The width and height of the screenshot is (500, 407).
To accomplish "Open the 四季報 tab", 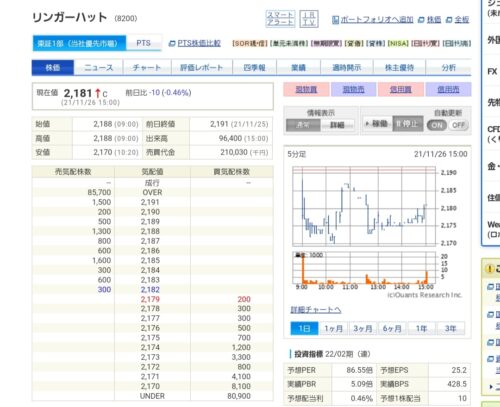I will pyautogui.click(x=254, y=68).
